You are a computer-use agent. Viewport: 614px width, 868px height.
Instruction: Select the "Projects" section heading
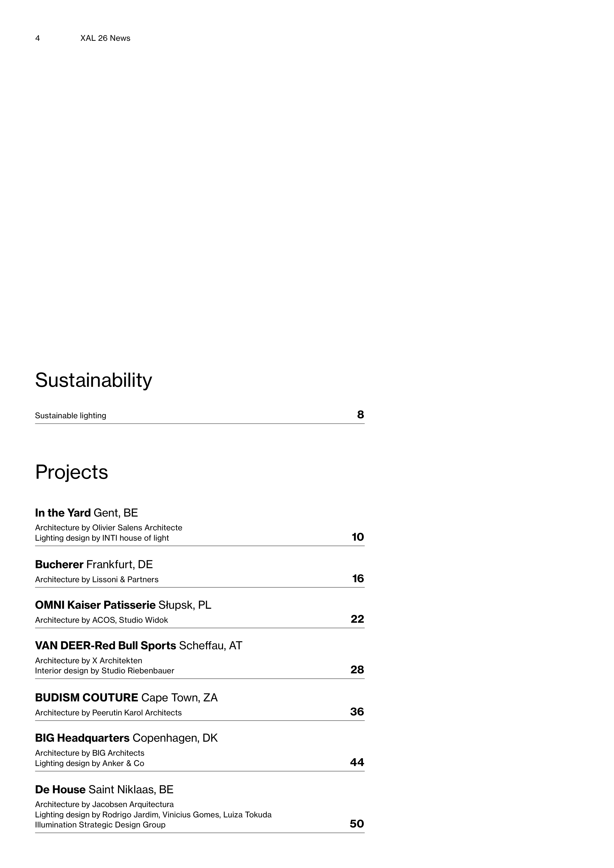[72, 472]
